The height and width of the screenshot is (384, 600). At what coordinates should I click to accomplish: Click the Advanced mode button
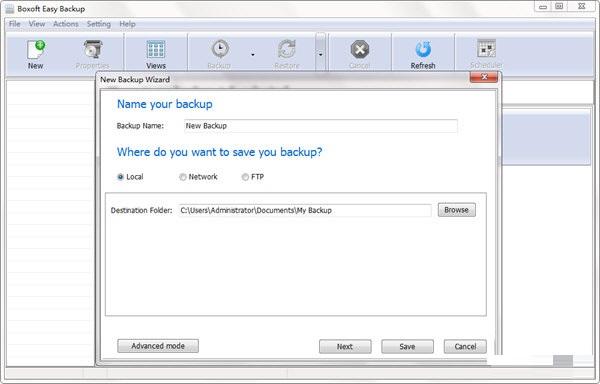click(x=158, y=346)
